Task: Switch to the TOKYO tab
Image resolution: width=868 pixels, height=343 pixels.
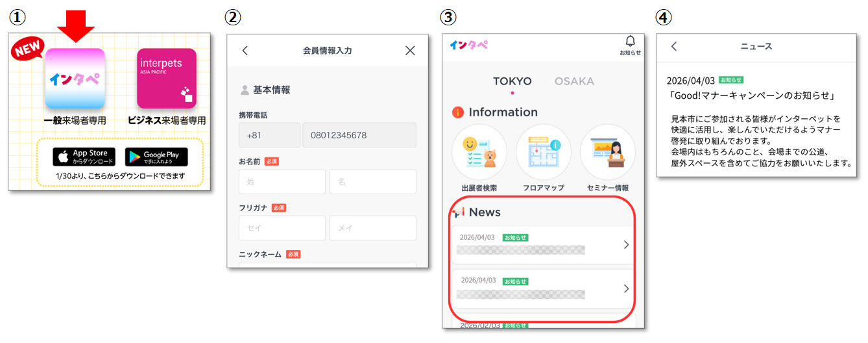Action: (x=512, y=81)
